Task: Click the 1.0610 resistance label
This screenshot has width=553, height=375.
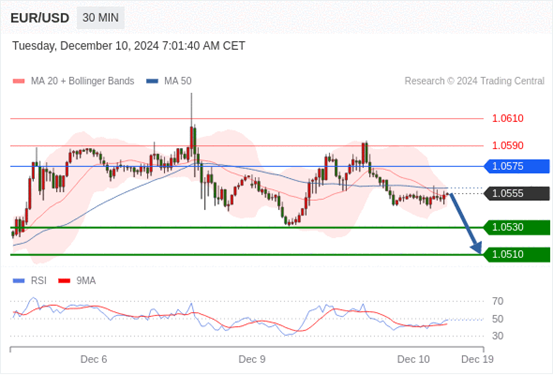Action: pyautogui.click(x=508, y=119)
